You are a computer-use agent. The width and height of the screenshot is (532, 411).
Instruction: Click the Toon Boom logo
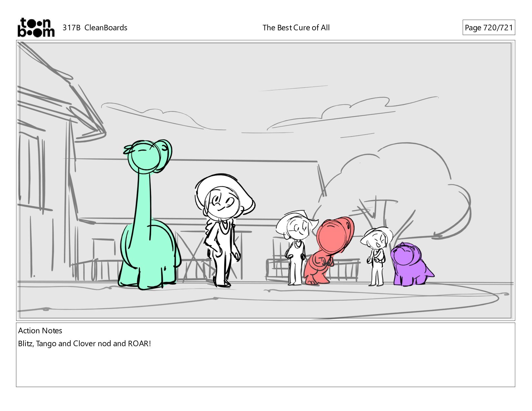[x=36, y=27]
